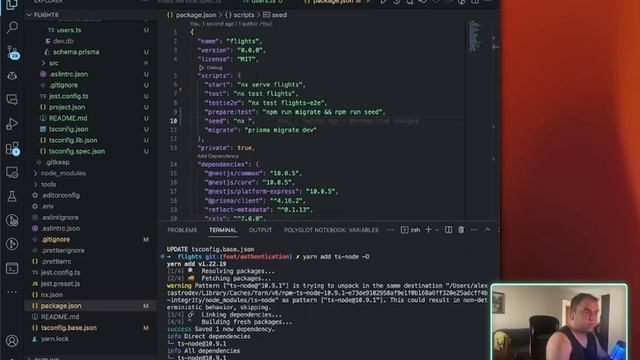This screenshot has width=640, height=360.
Task: Open terminal panel more actions ellipsis
Action: click(x=474, y=230)
